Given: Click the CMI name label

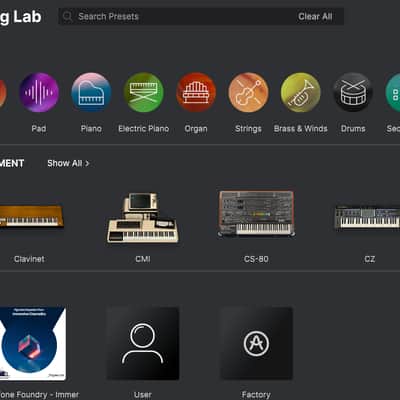Looking at the screenshot, I should (x=143, y=259).
